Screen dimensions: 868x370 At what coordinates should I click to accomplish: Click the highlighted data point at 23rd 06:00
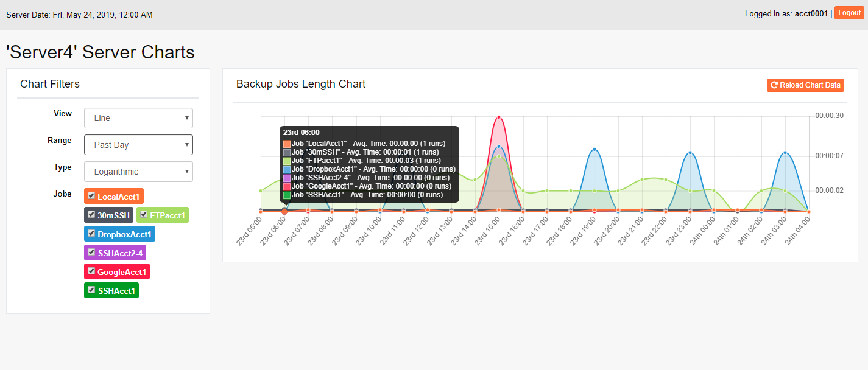[x=284, y=211]
